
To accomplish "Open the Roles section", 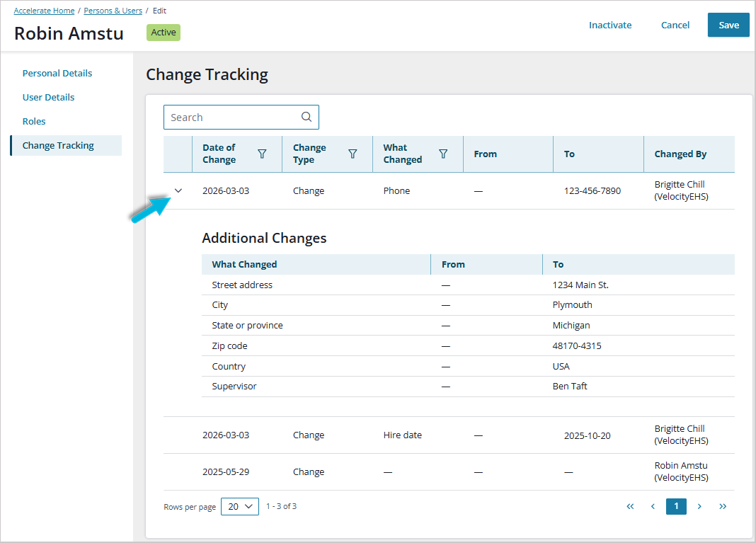I will tap(34, 121).
